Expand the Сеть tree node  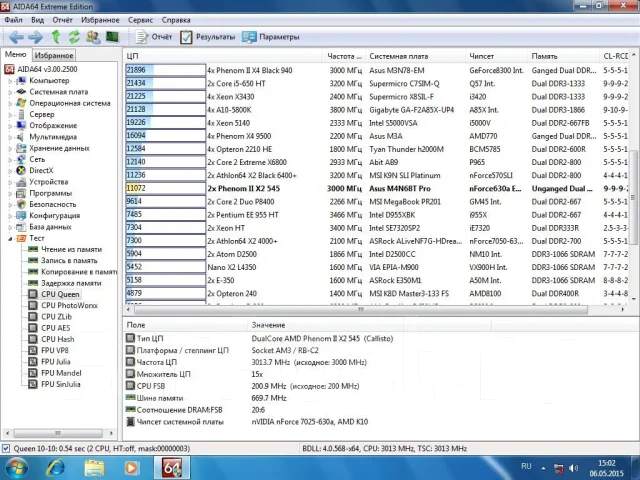point(10,160)
